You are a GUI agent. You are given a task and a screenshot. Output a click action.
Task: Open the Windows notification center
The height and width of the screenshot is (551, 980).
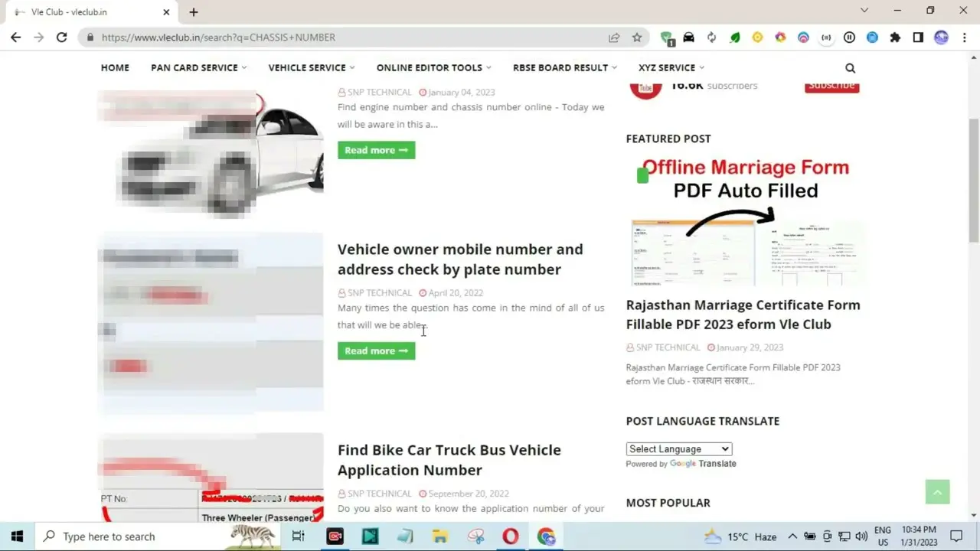tap(956, 536)
